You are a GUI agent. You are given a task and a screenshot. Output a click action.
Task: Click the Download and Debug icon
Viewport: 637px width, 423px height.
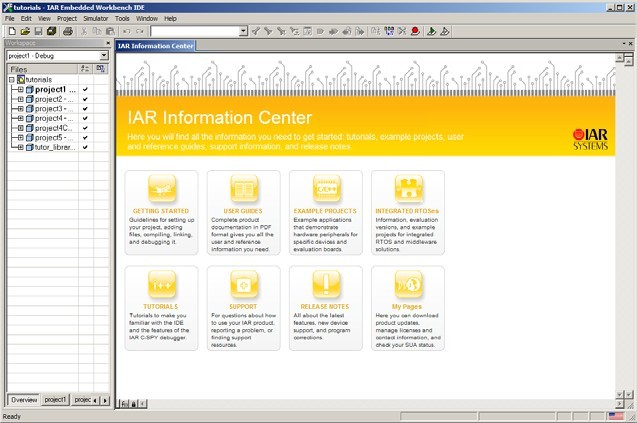point(431,31)
